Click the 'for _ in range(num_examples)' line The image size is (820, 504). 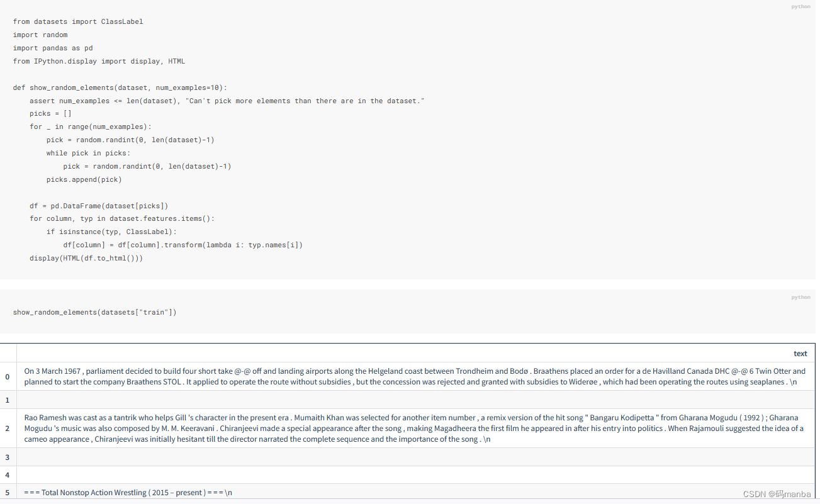[x=91, y=126]
